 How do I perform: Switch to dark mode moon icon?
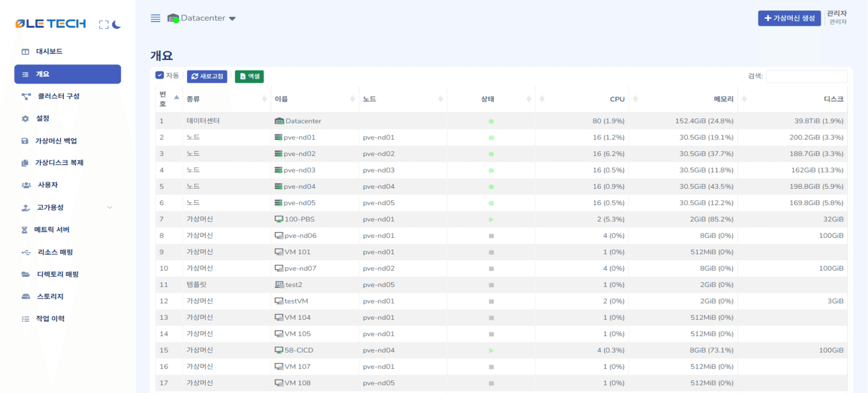tap(116, 24)
